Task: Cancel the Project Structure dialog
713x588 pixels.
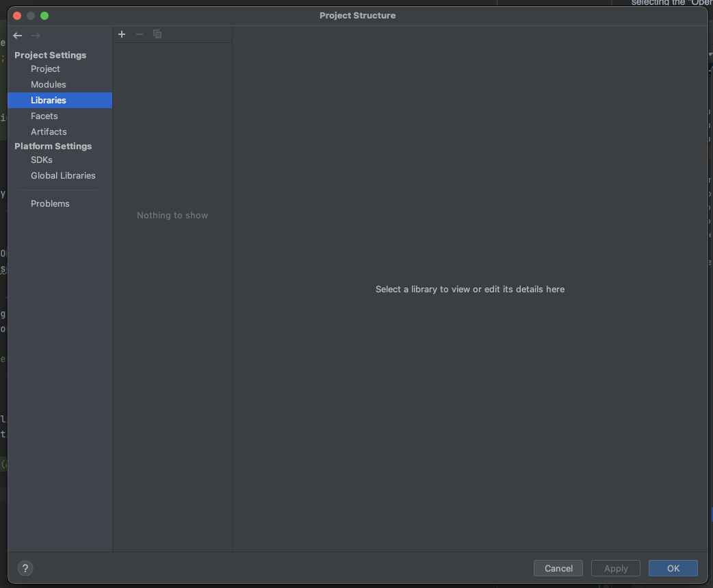Action: tap(558, 568)
